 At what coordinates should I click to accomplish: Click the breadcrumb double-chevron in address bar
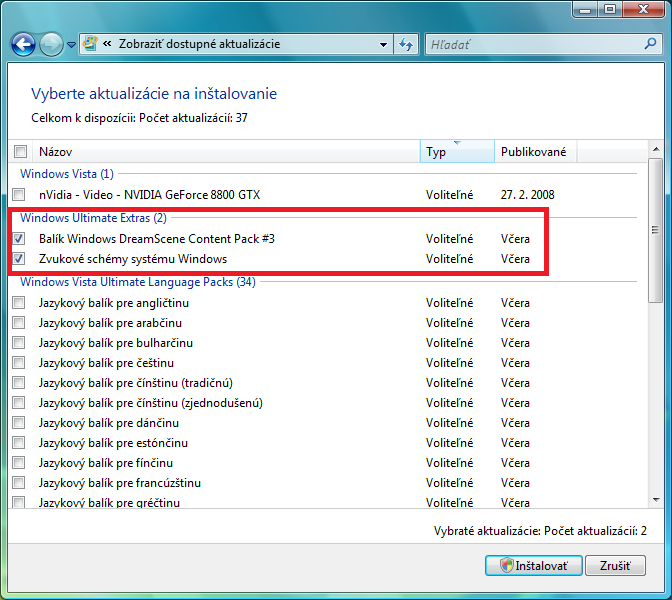coord(107,43)
